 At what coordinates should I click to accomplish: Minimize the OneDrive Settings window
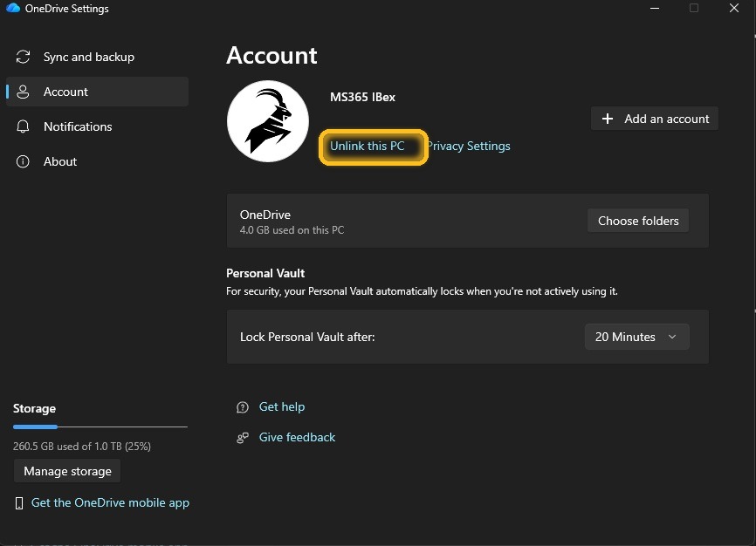[x=654, y=8]
